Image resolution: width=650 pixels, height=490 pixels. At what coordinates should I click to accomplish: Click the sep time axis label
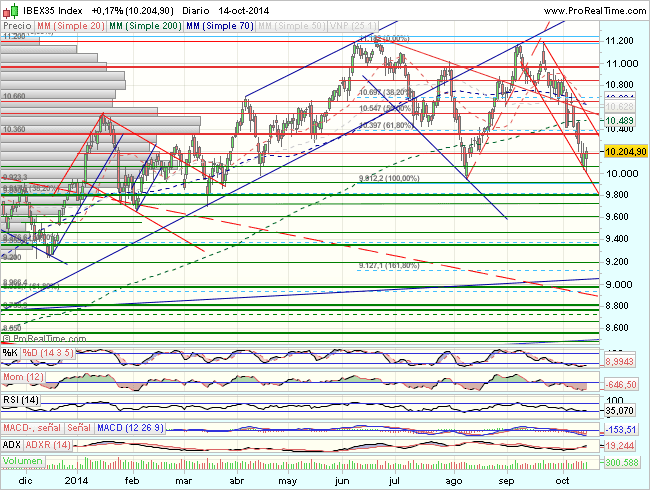pyautogui.click(x=506, y=481)
